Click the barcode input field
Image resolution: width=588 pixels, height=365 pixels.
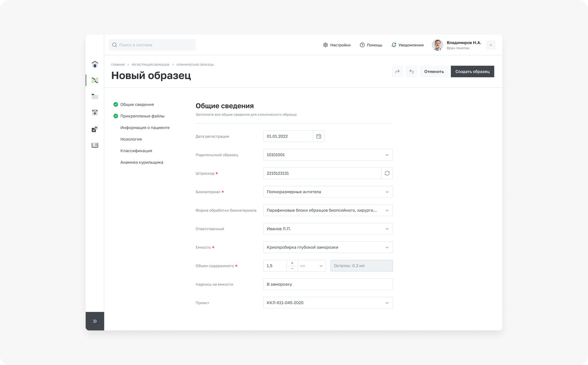[x=322, y=173]
